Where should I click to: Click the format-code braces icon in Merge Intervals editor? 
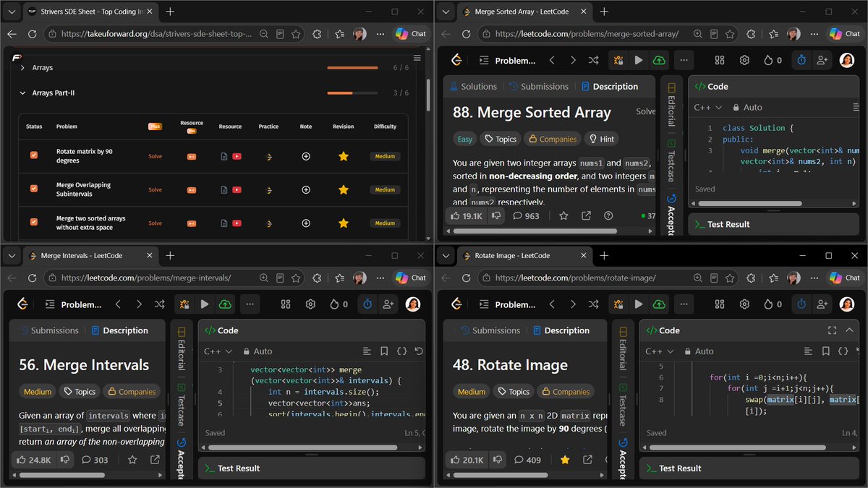click(402, 351)
